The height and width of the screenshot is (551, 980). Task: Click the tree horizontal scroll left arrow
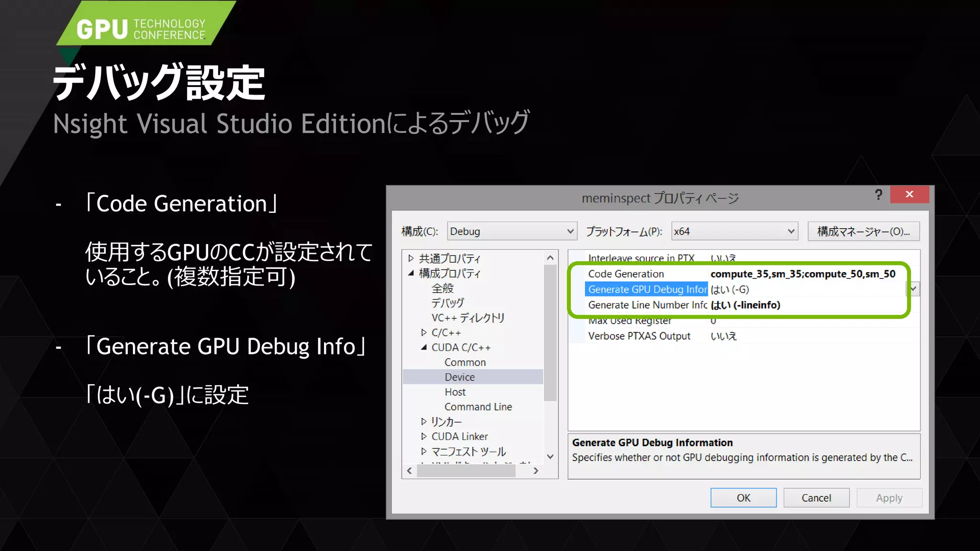coord(410,471)
